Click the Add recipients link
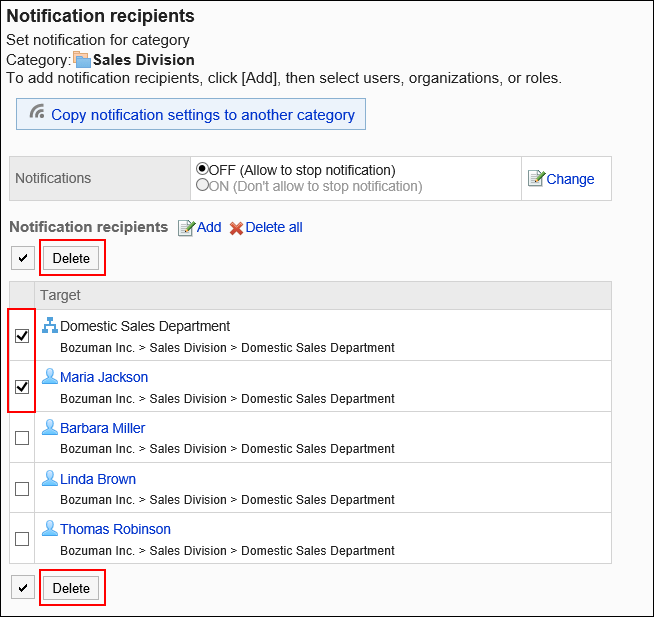Viewport: 654px width, 617px height. pyautogui.click(x=209, y=227)
